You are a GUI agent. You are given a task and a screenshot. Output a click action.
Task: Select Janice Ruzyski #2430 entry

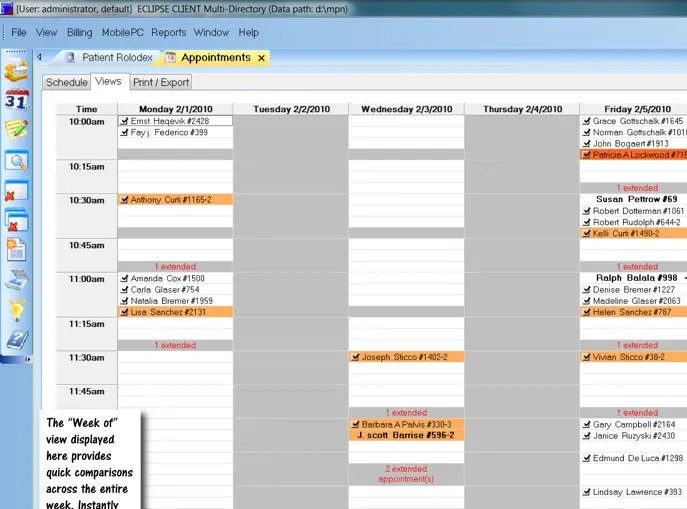(634, 435)
